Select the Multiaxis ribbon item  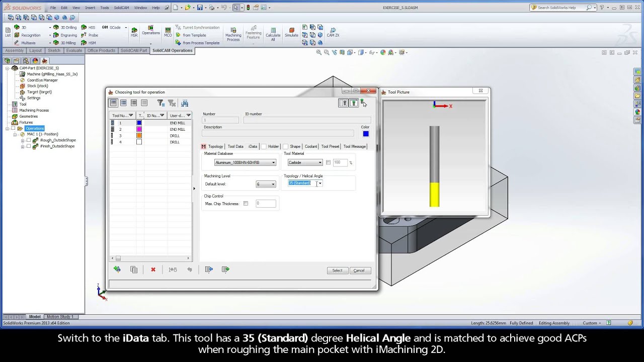(25, 43)
